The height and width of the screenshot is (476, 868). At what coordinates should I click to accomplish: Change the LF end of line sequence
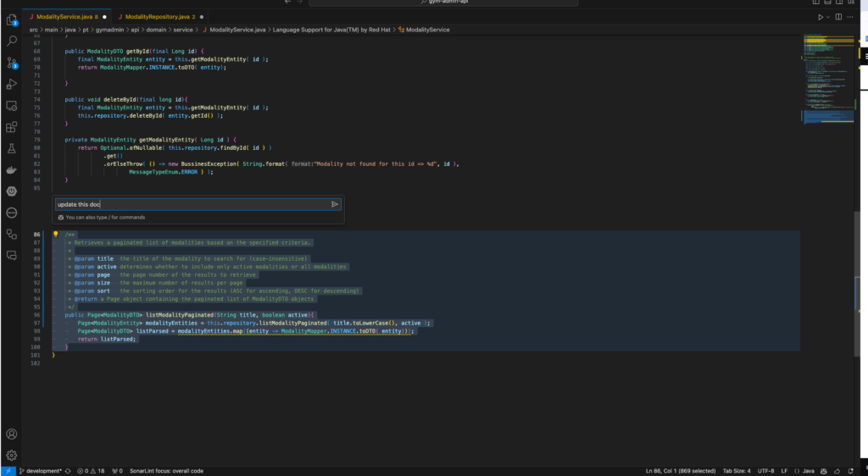[x=784, y=471]
